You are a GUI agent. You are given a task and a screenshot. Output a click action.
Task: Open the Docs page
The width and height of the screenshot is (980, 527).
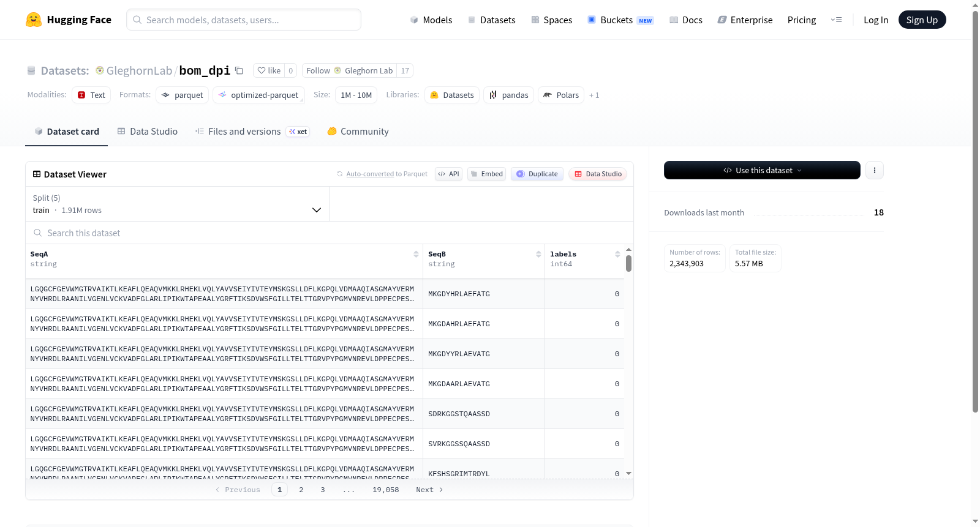686,20
